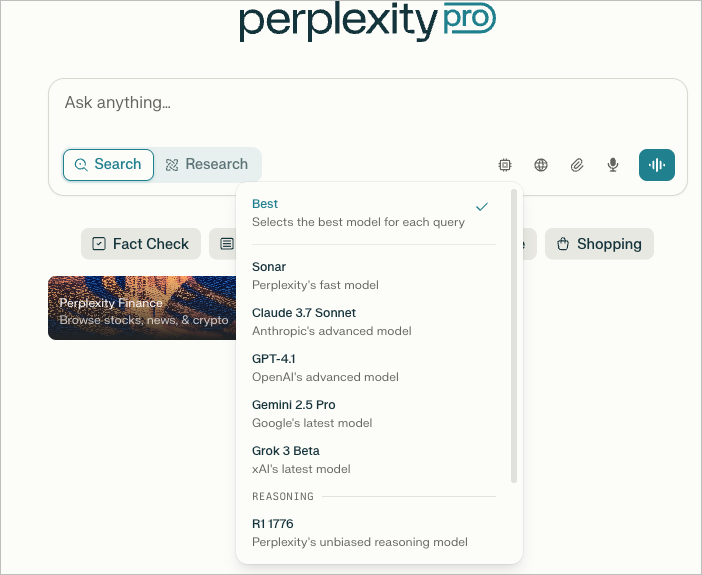Switch to Research mode toggle

pos(207,164)
